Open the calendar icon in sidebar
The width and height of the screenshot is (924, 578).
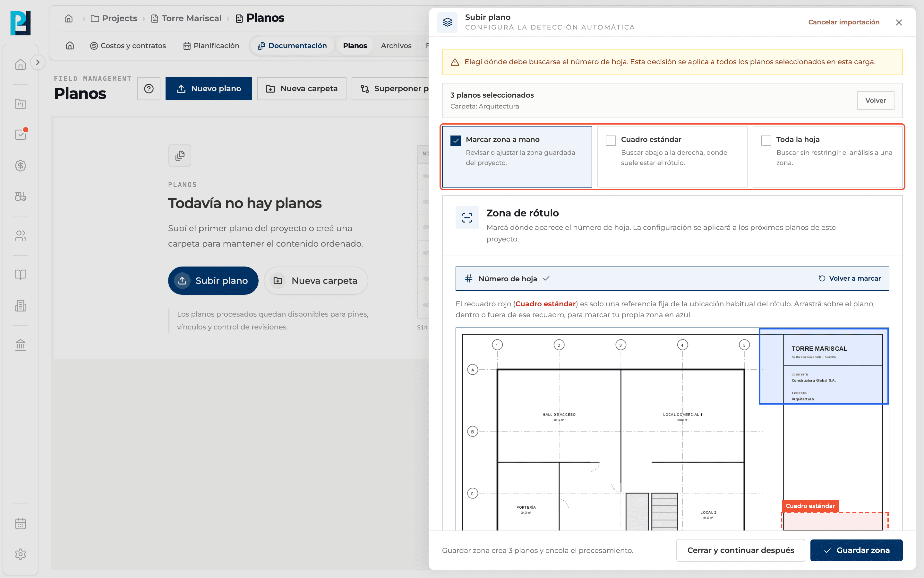20,523
